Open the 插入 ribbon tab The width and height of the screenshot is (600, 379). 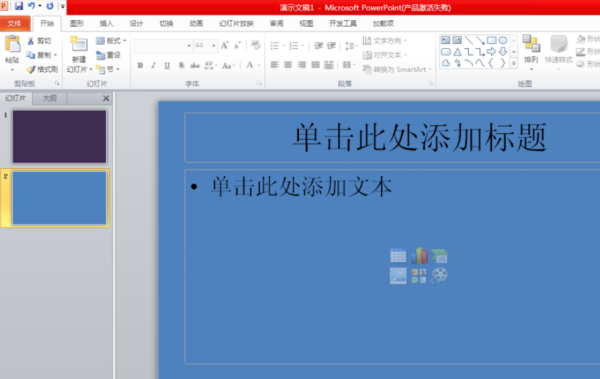tap(106, 24)
